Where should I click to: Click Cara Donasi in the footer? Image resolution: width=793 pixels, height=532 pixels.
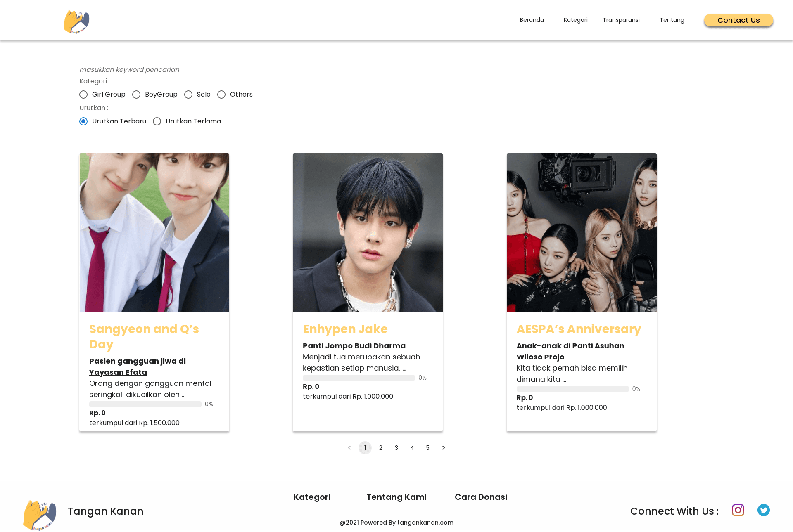point(481,497)
